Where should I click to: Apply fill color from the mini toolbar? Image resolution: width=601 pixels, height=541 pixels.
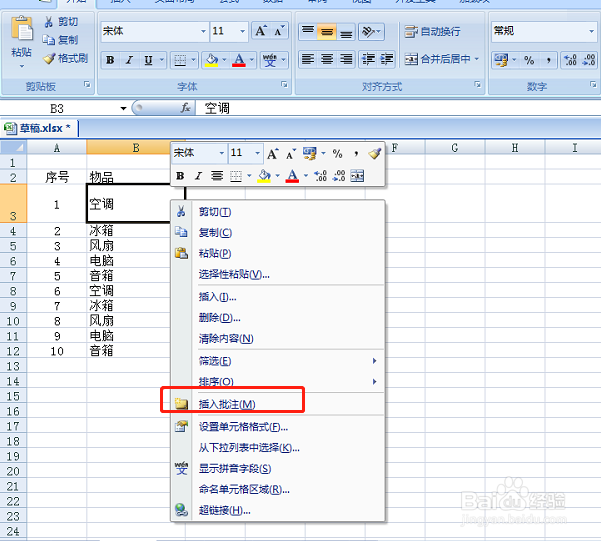pyautogui.click(x=264, y=176)
